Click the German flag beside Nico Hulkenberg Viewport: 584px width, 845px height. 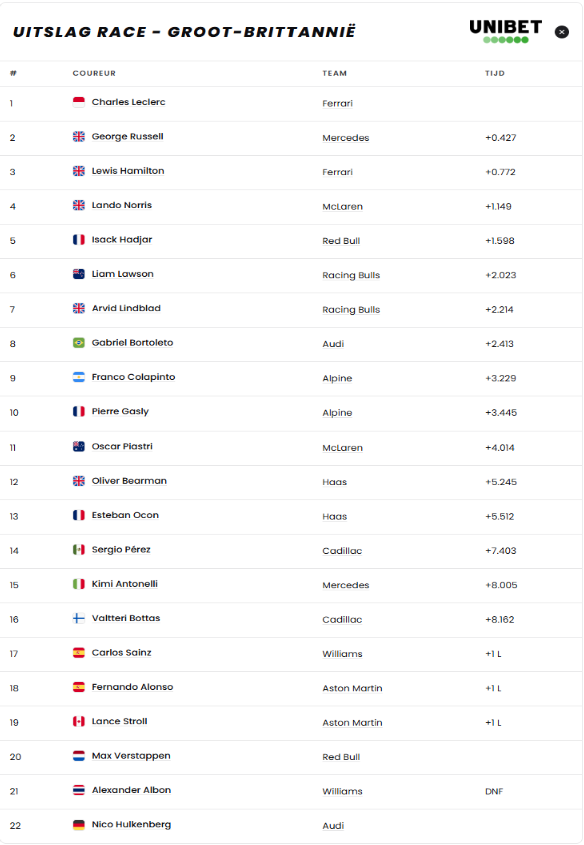coord(79,825)
